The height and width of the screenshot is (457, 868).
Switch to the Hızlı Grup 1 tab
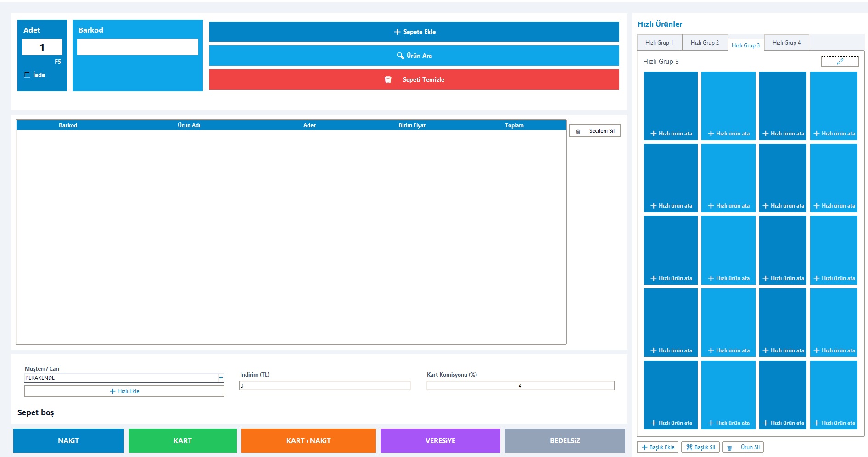(x=659, y=43)
